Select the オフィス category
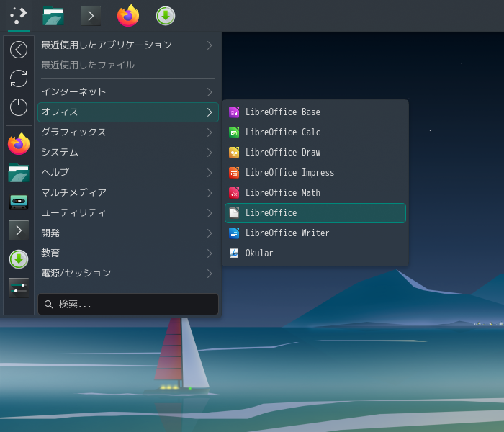Image resolution: width=504 pixels, height=432 pixels. [128, 112]
